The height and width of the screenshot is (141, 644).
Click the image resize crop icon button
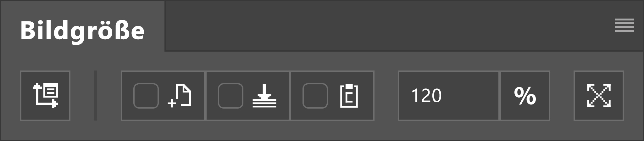click(45, 96)
